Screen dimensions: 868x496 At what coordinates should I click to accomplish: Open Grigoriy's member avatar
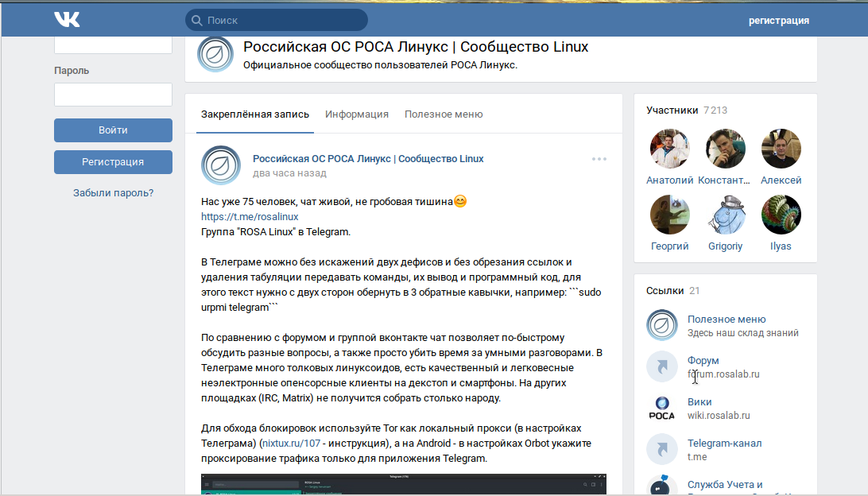coord(725,215)
